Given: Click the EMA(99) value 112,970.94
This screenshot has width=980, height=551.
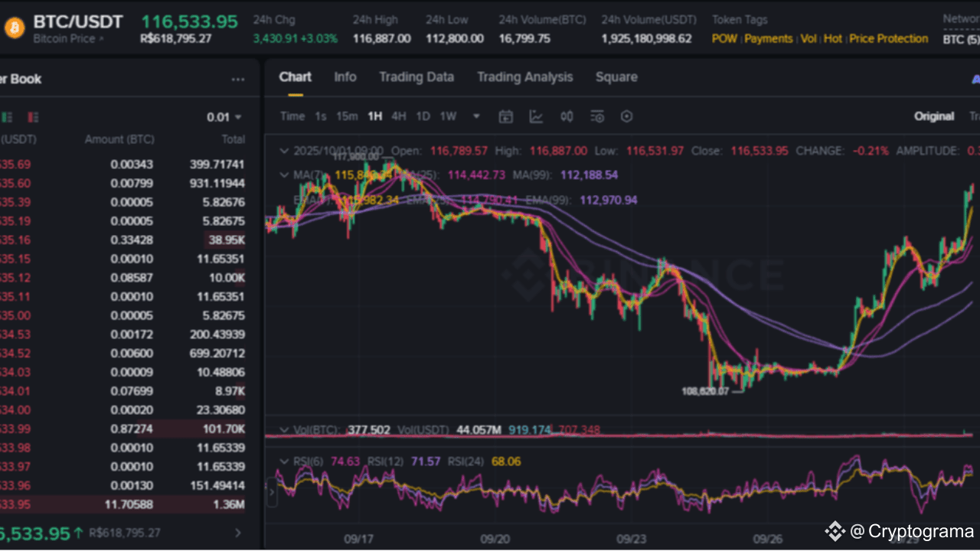Looking at the screenshot, I should point(608,201).
